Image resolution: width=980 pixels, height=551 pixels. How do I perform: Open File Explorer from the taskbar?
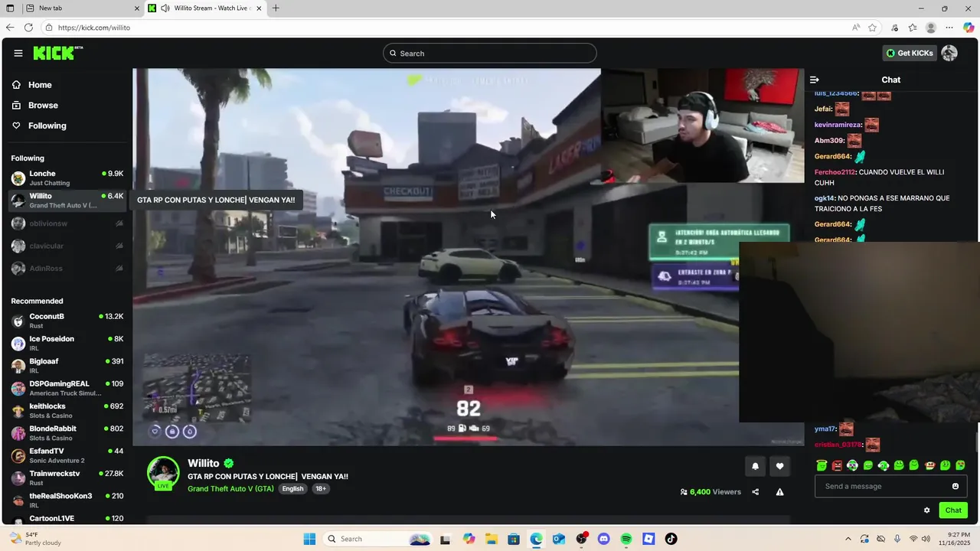tap(492, 539)
